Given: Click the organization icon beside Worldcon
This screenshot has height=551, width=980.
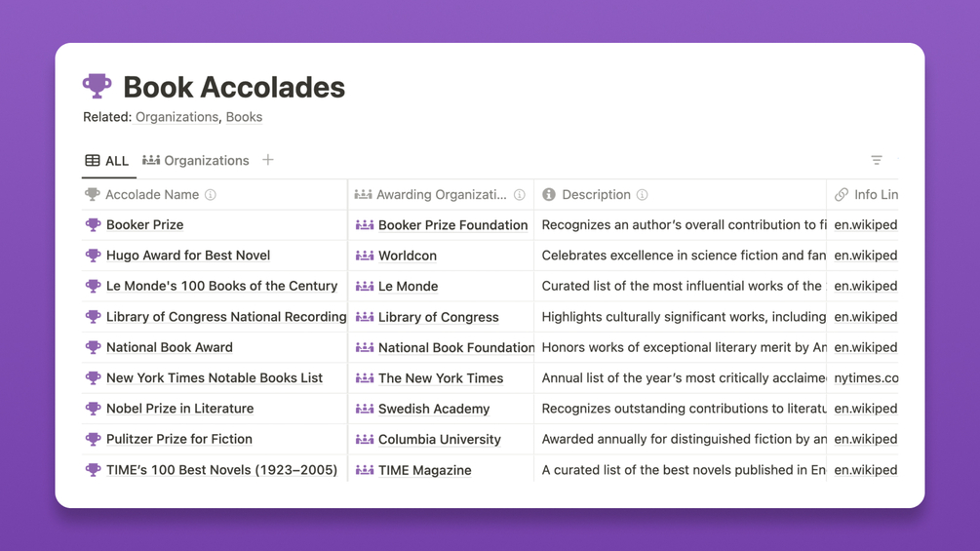Looking at the screenshot, I should tap(365, 256).
